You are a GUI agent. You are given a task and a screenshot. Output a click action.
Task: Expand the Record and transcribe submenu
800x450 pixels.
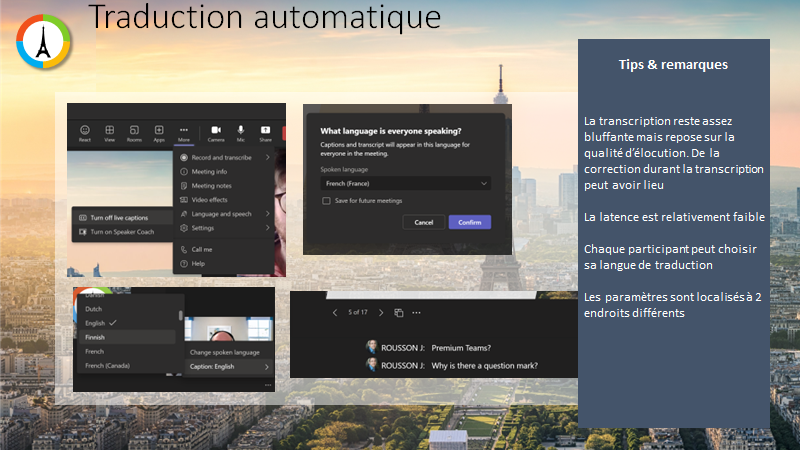click(x=224, y=158)
